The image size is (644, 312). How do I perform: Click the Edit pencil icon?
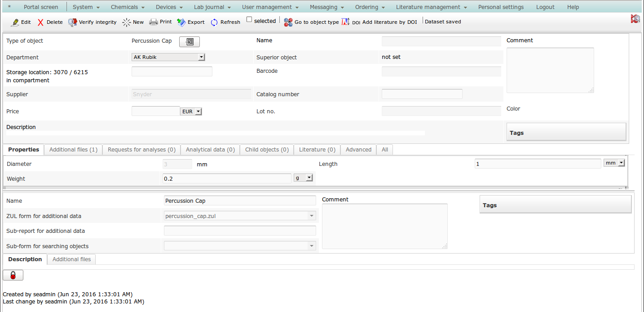(15, 22)
